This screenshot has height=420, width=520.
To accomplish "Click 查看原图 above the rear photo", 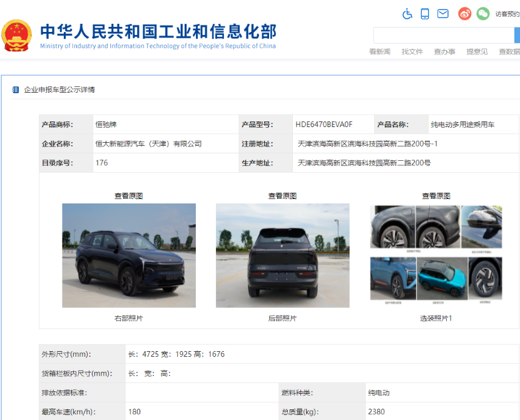I will coord(283,196).
